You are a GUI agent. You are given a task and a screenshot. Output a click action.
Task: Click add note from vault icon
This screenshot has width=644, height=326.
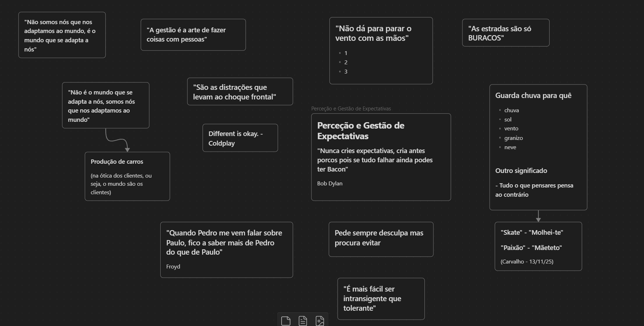coord(302,321)
